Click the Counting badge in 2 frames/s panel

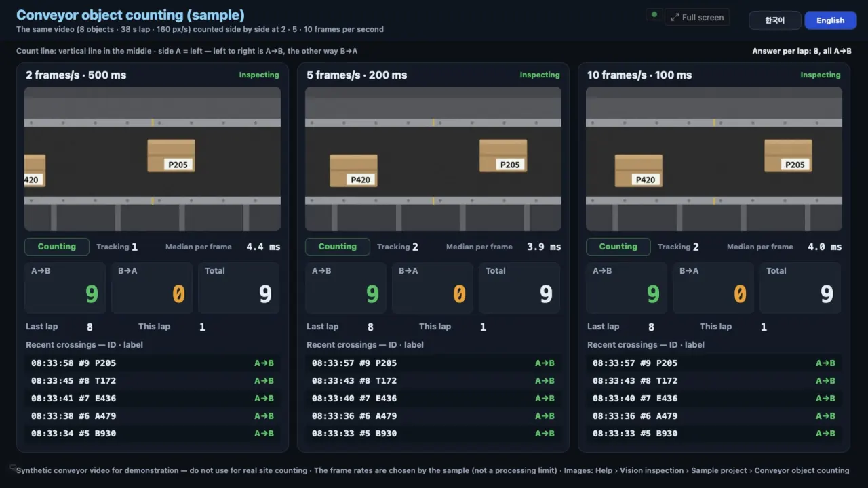point(57,247)
